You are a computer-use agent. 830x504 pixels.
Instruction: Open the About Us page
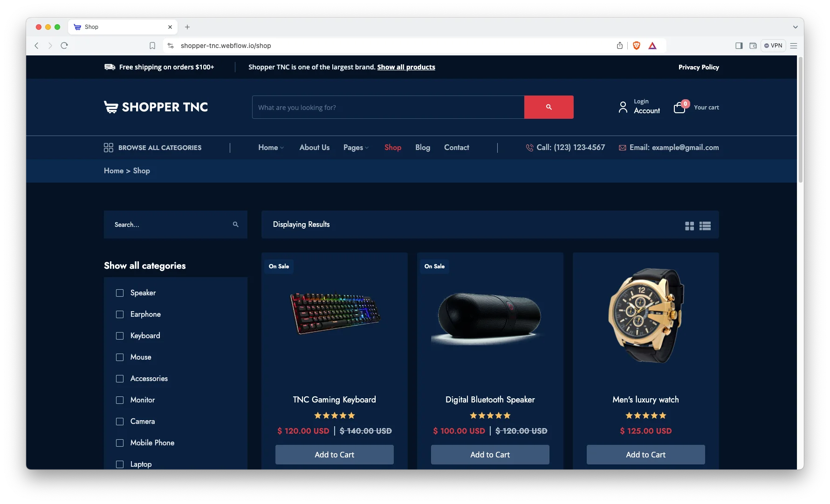(x=315, y=148)
